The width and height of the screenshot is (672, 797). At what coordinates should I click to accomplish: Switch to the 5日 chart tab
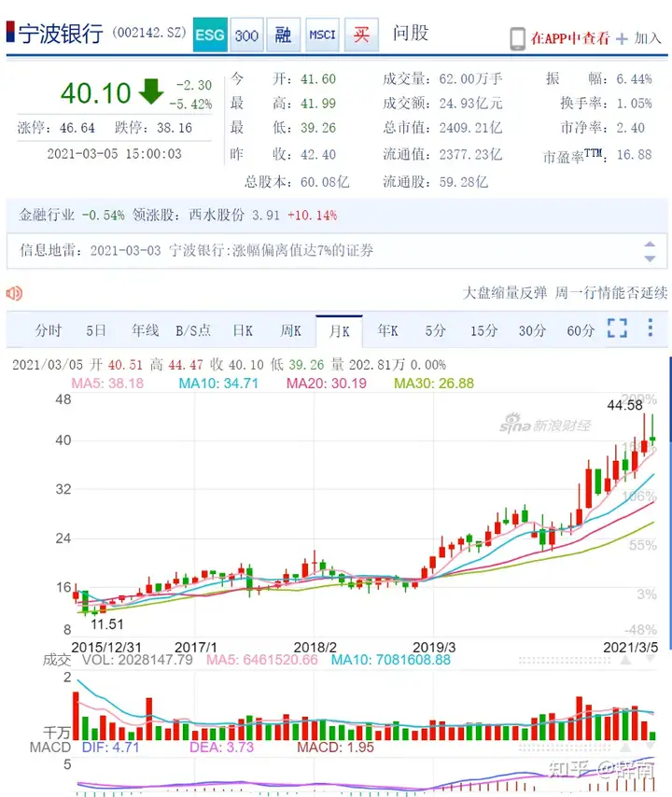coord(96,331)
